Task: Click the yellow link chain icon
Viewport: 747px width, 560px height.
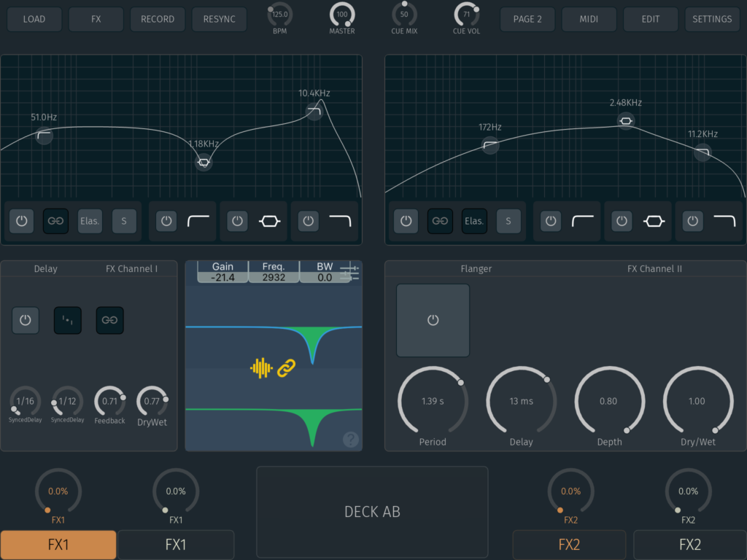Action: click(286, 368)
